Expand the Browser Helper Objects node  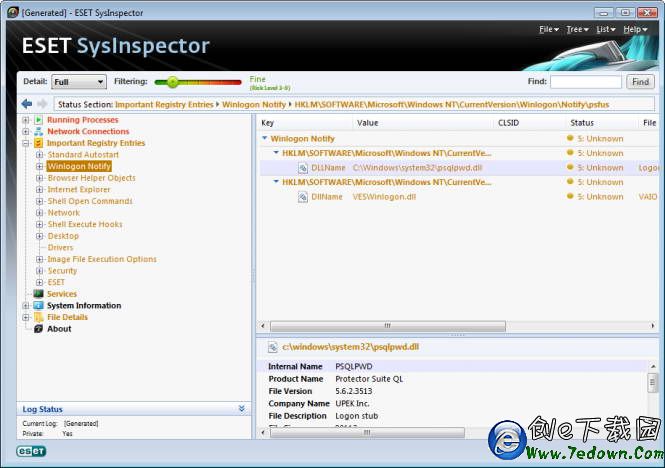tap(39, 178)
